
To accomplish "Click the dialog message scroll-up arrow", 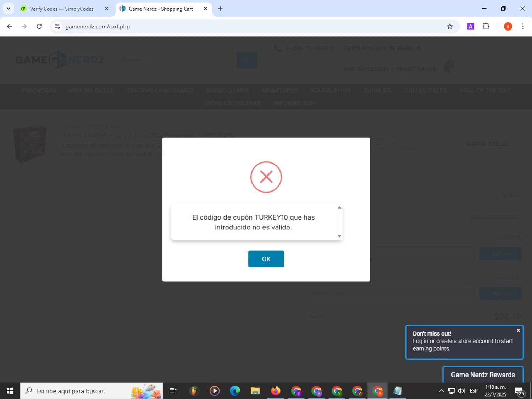I will click(339, 208).
